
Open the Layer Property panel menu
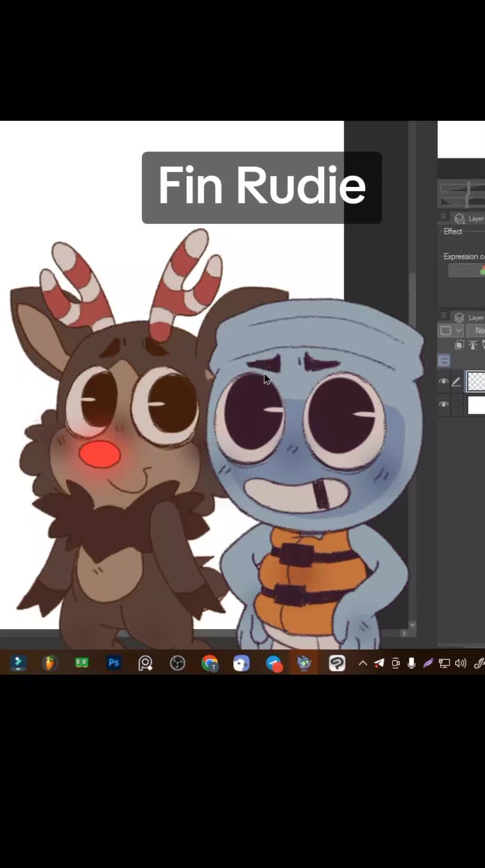[443, 217]
